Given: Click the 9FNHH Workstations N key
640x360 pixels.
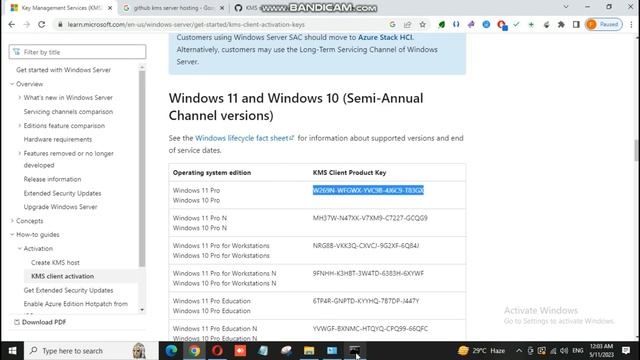Looking at the screenshot, I should 368,273.
